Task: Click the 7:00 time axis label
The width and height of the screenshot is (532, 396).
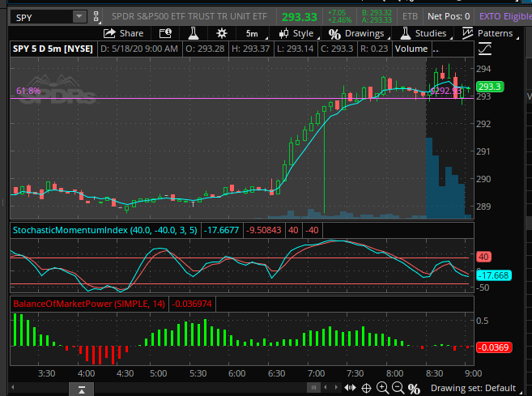Action: (x=317, y=373)
